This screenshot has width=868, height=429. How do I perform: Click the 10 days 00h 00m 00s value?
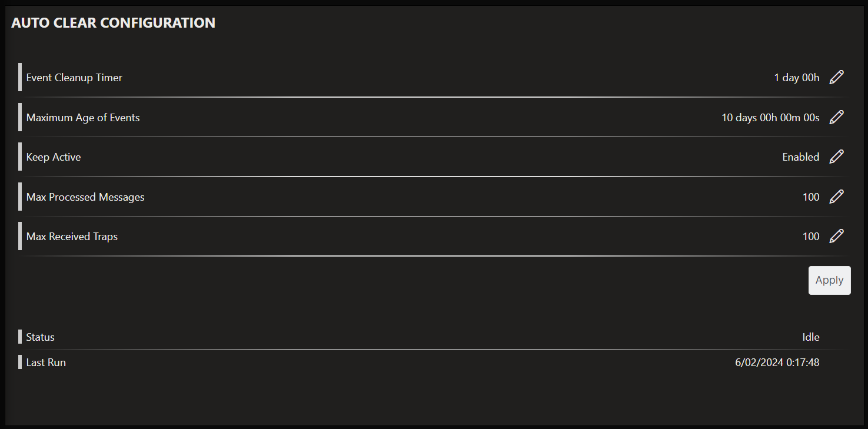[770, 118]
